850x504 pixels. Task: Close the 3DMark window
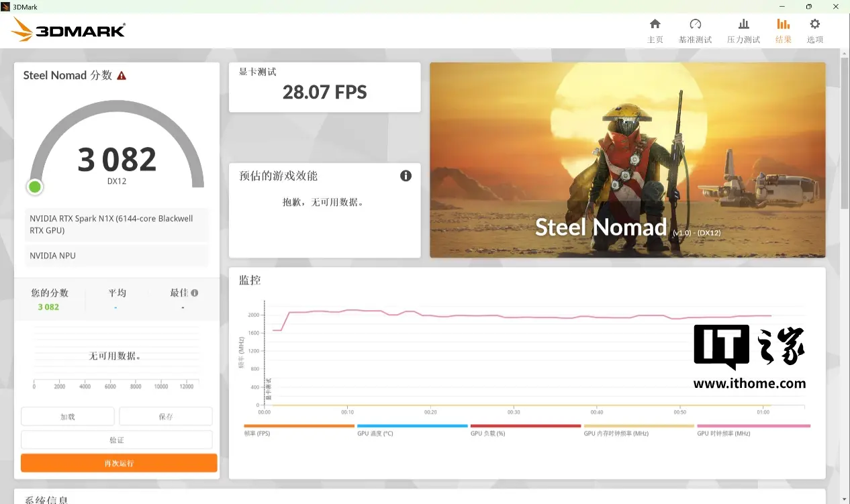pos(837,6)
